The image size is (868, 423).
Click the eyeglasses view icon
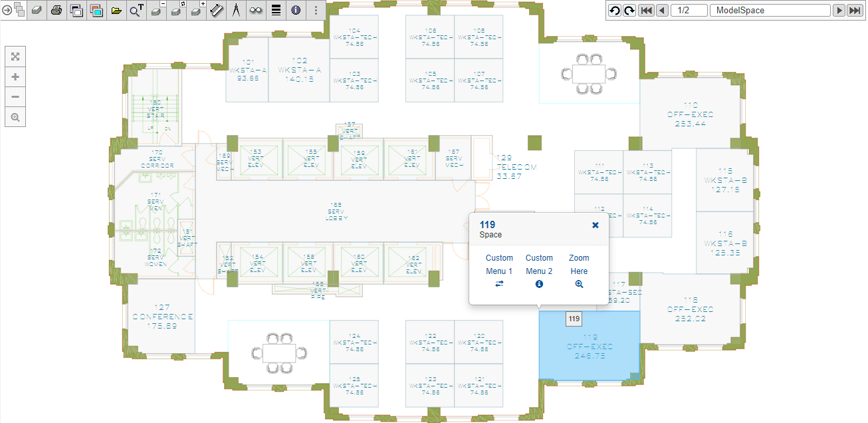(256, 10)
